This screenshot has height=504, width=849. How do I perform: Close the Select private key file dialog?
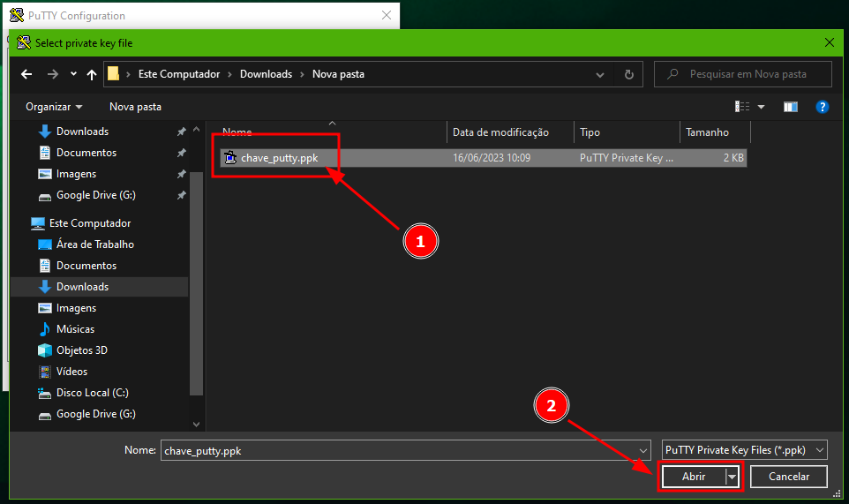coord(829,42)
